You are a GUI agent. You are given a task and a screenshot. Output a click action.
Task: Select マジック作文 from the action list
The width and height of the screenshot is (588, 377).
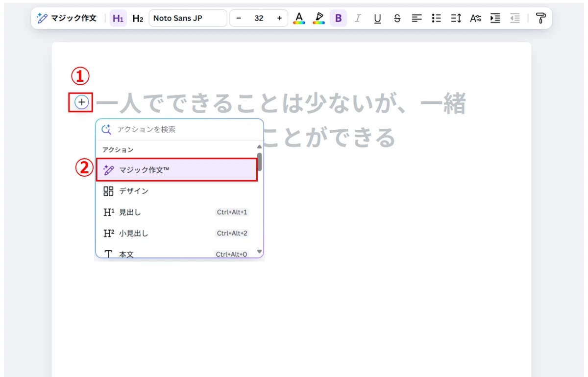[x=176, y=170]
